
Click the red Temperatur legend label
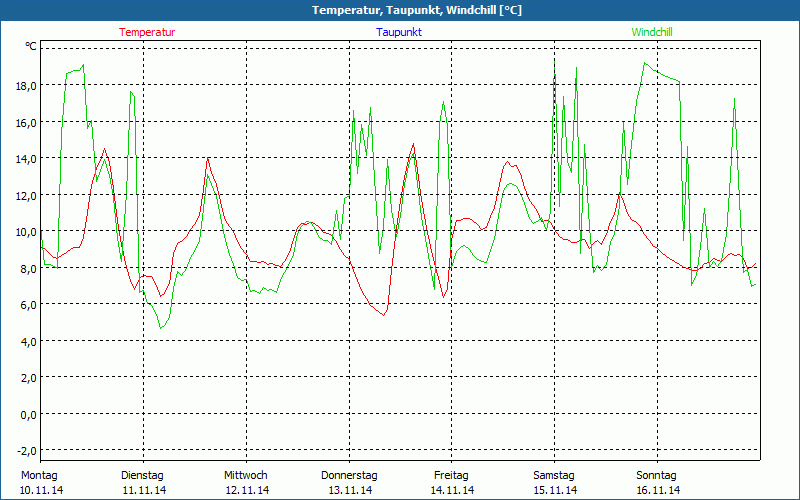(147, 32)
